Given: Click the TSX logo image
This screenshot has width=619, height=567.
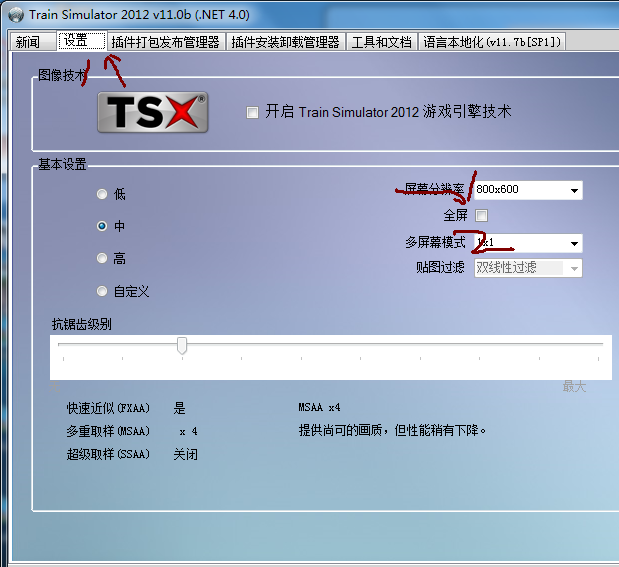Looking at the screenshot, I should 152,112.
